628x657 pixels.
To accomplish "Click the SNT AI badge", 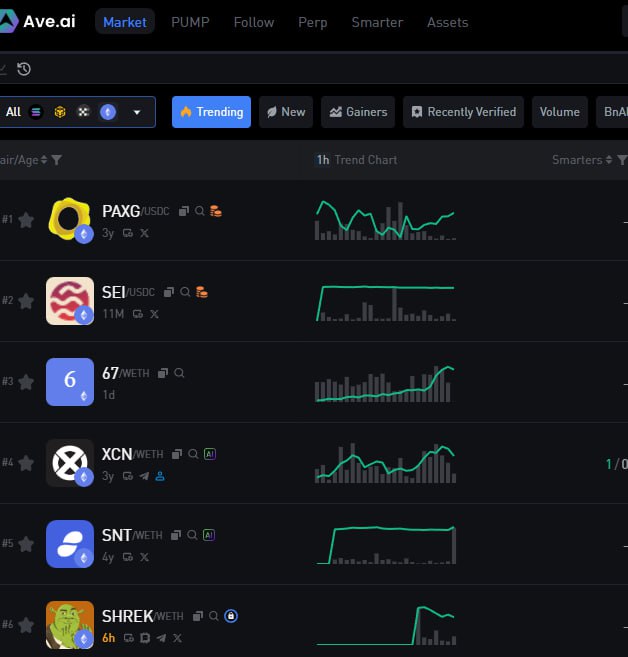I will click(209, 535).
